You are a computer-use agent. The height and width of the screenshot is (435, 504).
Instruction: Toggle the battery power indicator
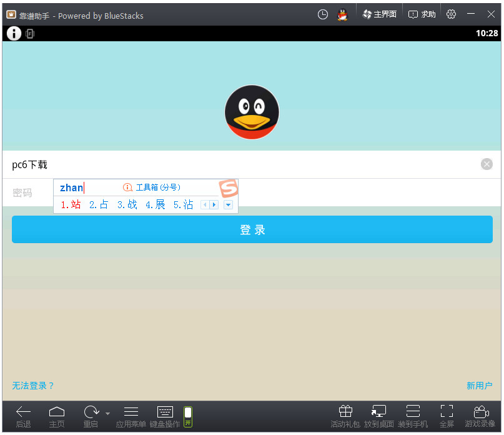[187, 416]
